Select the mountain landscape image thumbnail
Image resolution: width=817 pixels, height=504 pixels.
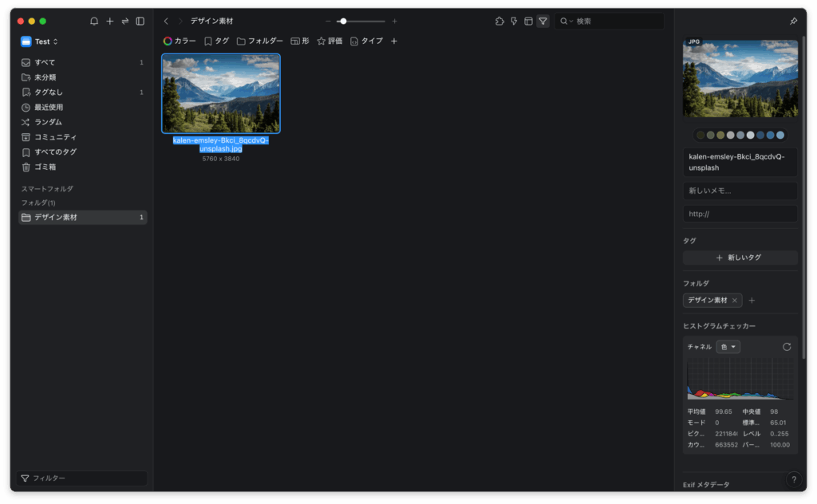point(221,93)
